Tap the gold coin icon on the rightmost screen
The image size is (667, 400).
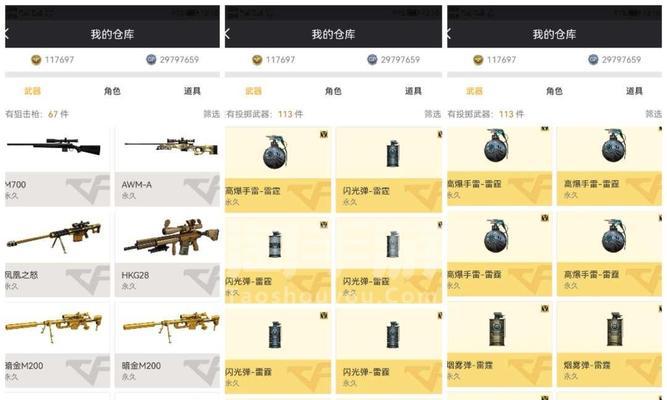[478, 60]
